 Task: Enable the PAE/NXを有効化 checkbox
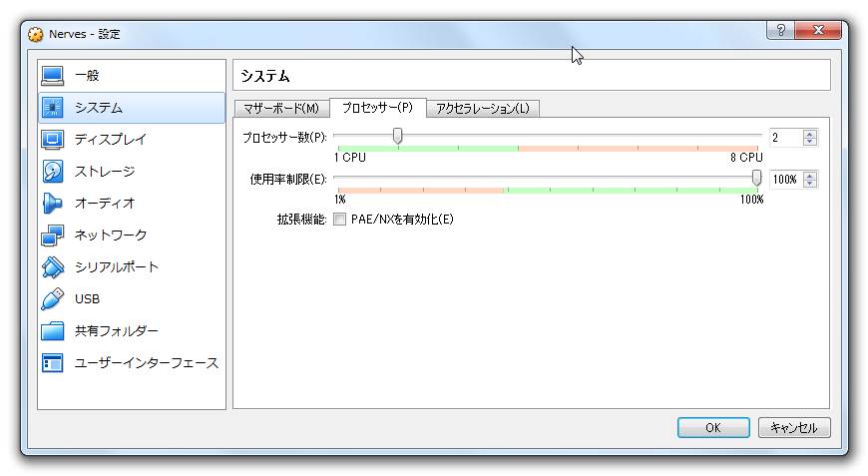(339, 220)
